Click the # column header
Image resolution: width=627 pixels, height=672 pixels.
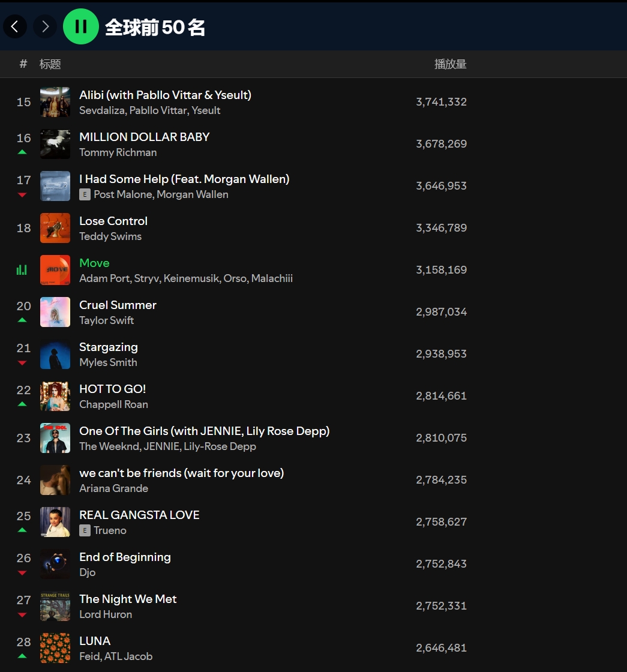point(23,64)
